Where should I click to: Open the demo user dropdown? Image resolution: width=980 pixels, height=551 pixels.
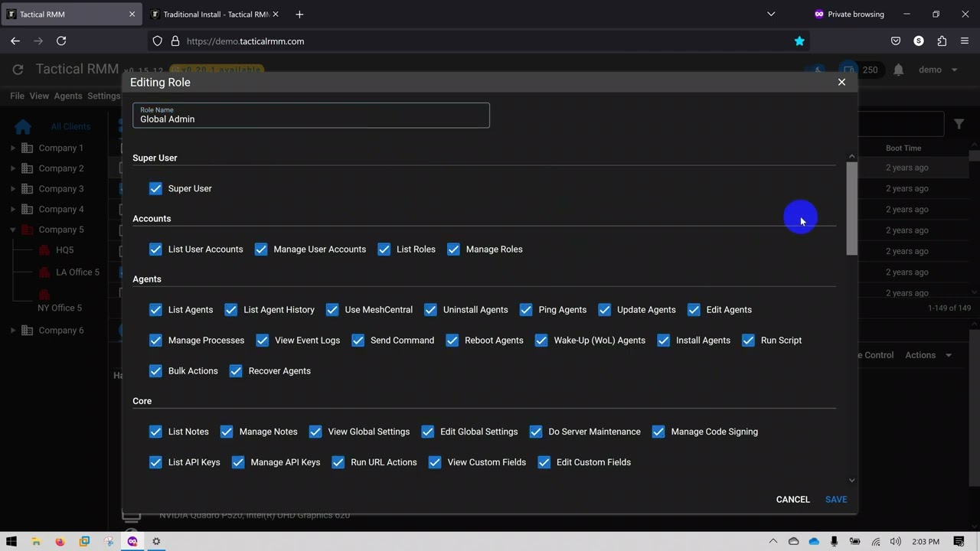coord(938,70)
